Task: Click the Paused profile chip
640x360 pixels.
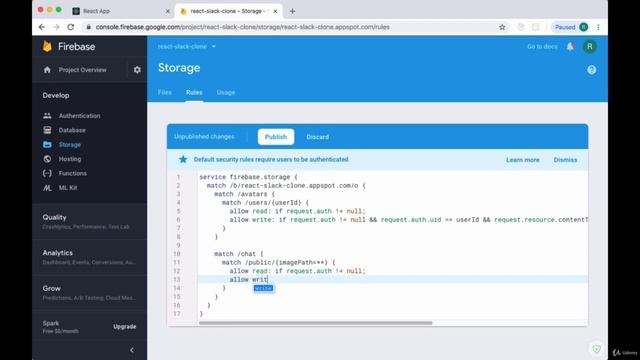Action: pos(570,27)
